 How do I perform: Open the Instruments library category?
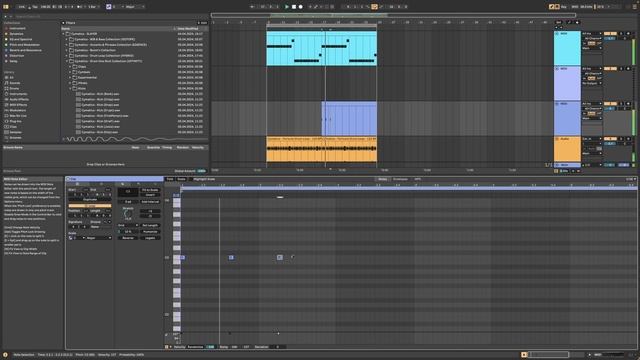click(18, 94)
